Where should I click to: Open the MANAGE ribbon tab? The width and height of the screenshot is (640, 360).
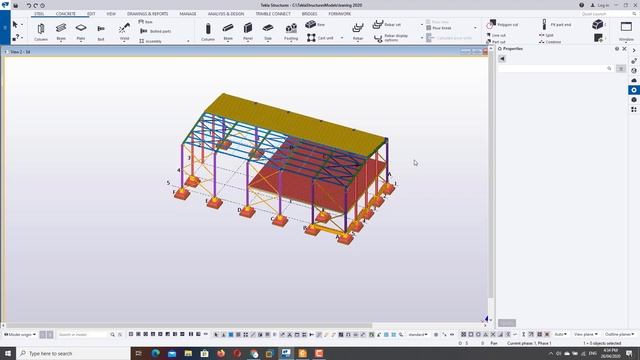(188, 14)
